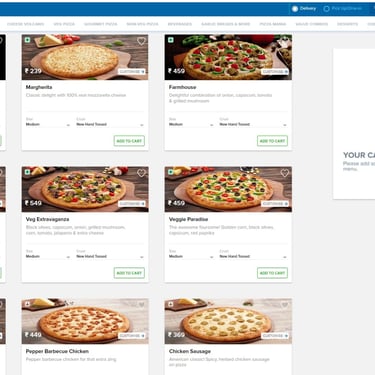Customise the Veg Extravaganza pizza
Viewport: 375px width, 375px height.
(x=132, y=204)
